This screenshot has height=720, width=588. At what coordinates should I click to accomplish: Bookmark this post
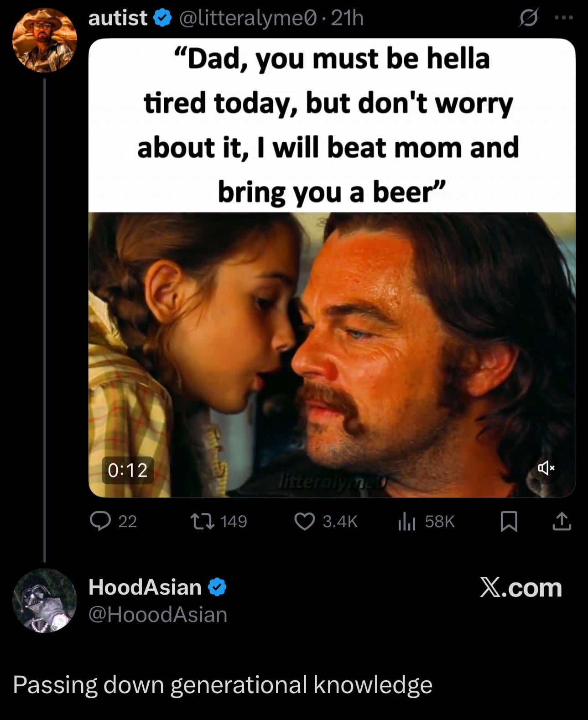(x=509, y=521)
